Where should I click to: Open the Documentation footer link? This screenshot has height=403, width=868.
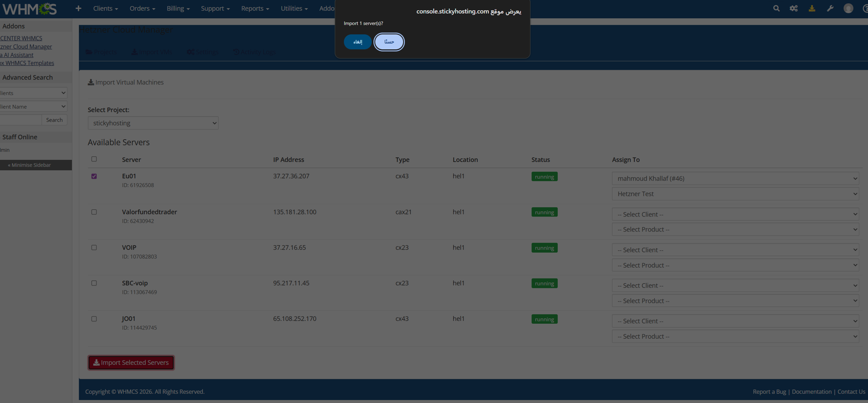pyautogui.click(x=812, y=392)
